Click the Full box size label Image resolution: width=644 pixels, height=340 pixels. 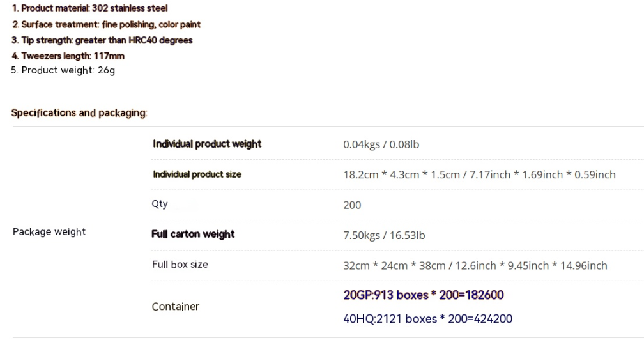click(180, 264)
